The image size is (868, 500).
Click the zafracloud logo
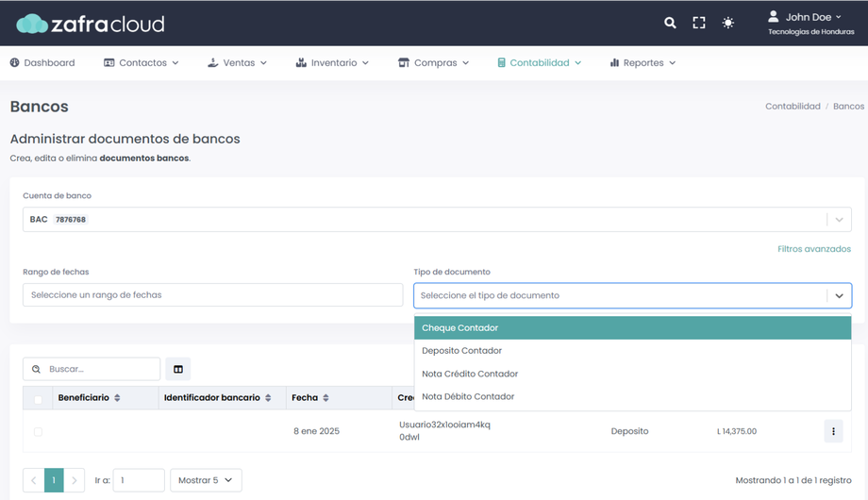[x=91, y=24]
